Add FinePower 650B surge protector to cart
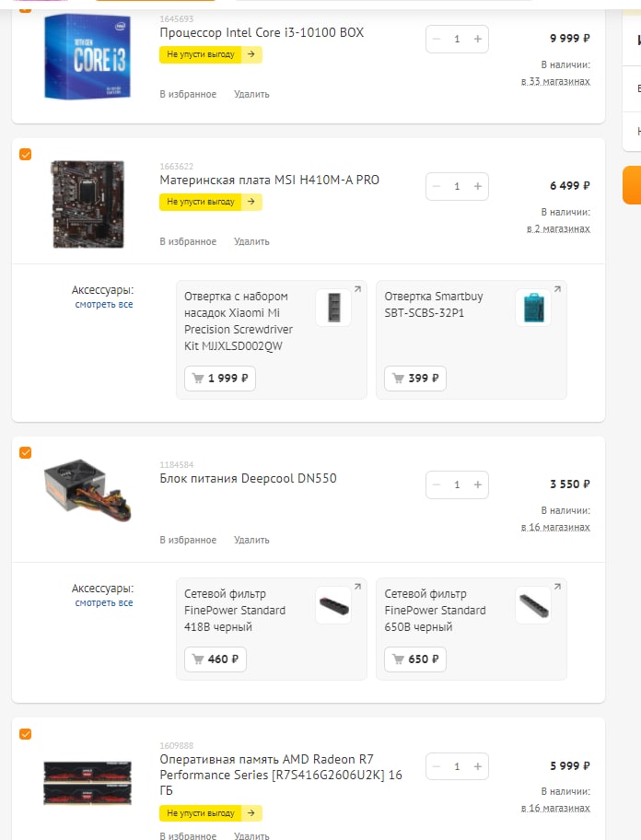641x840 pixels. point(415,659)
